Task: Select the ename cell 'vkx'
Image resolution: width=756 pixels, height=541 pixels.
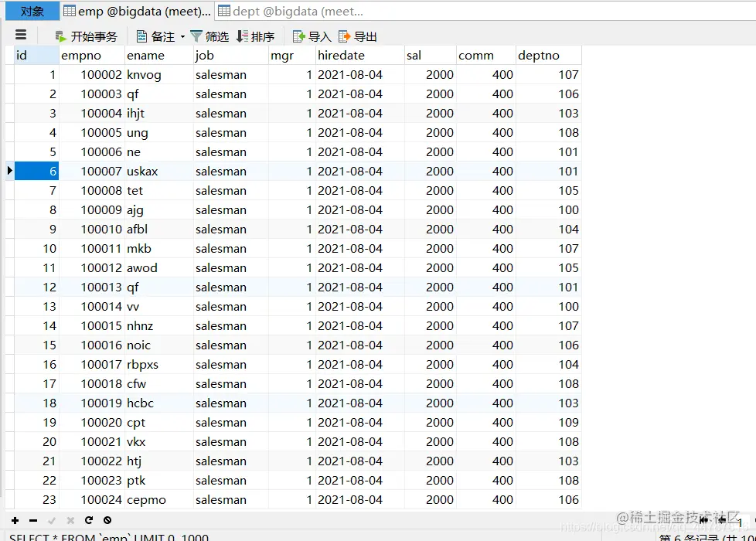Action: click(158, 441)
